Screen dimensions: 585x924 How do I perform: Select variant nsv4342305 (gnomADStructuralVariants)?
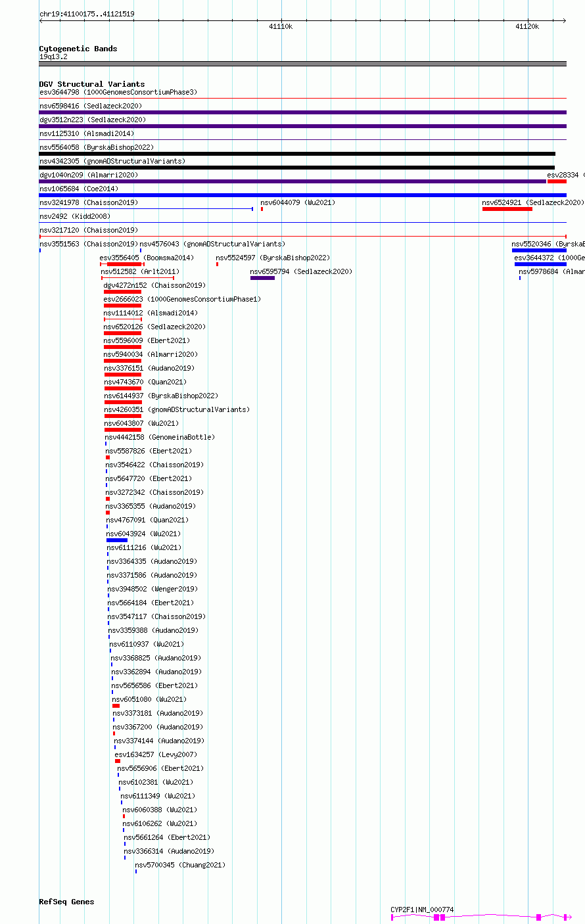[112, 161]
